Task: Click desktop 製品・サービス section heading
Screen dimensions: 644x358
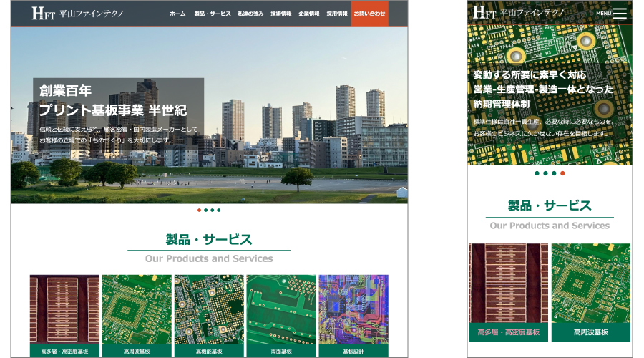Action: coord(209,239)
